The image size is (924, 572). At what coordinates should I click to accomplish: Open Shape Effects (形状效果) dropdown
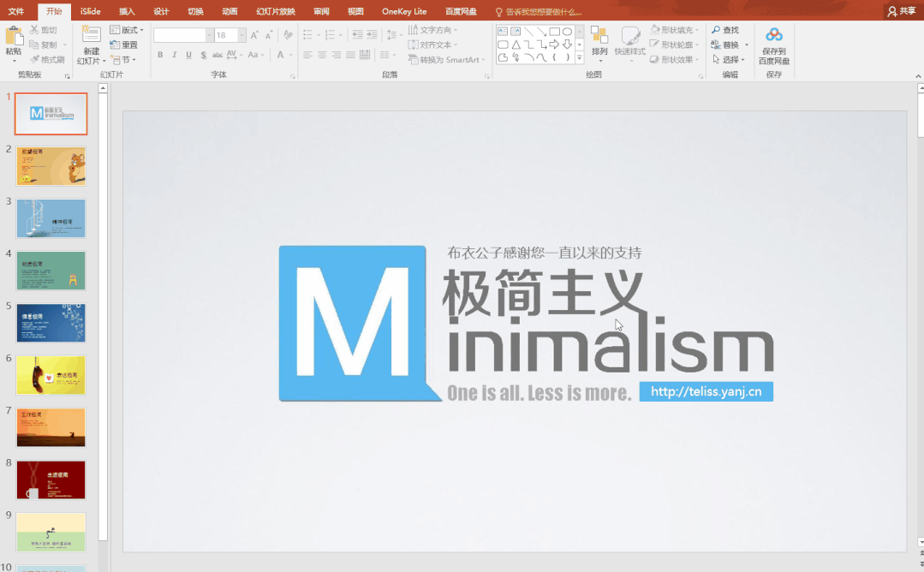point(674,59)
